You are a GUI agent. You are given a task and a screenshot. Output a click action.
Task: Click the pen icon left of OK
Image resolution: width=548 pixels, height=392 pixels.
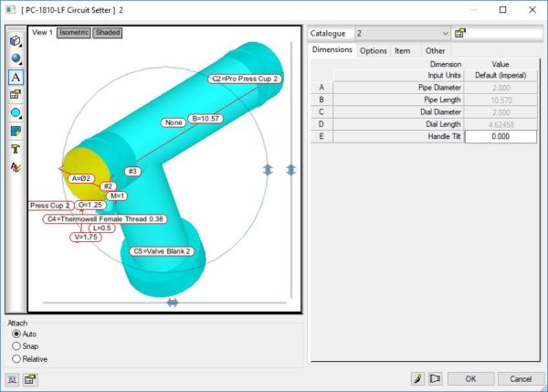[416, 378]
